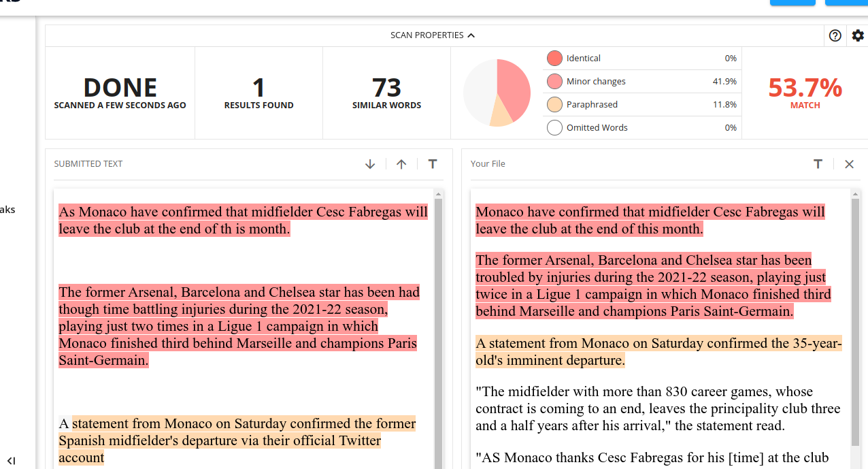Jump to previous match with up arrow
Image resolution: width=868 pixels, height=469 pixels.
pos(401,164)
